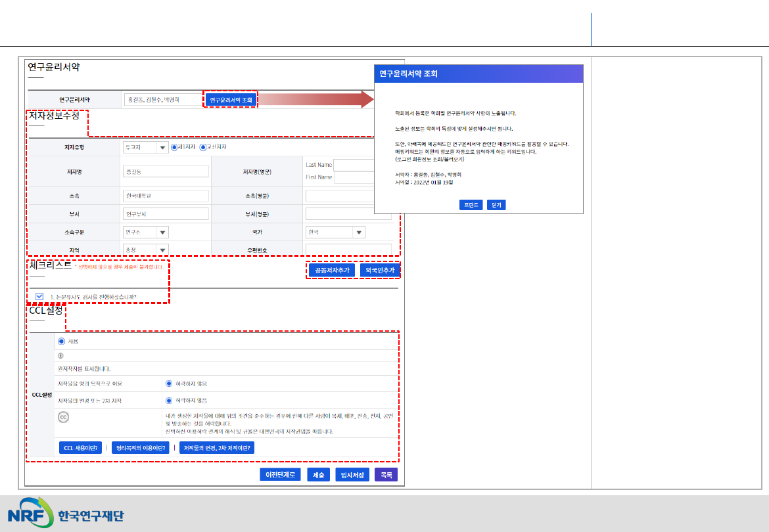The image size is (769, 532).
Task: Select the 교신저자 radio button
Action: point(203,147)
